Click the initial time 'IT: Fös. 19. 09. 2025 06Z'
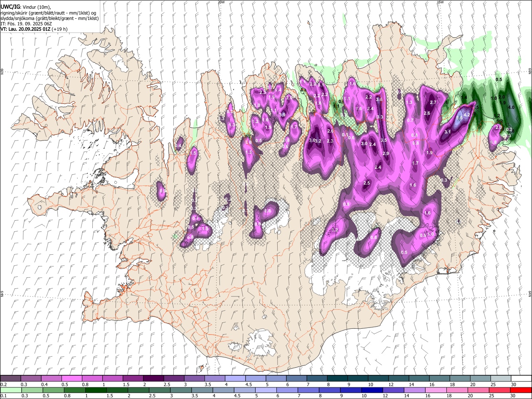The width and height of the screenshot is (532, 399). pyautogui.click(x=26, y=24)
